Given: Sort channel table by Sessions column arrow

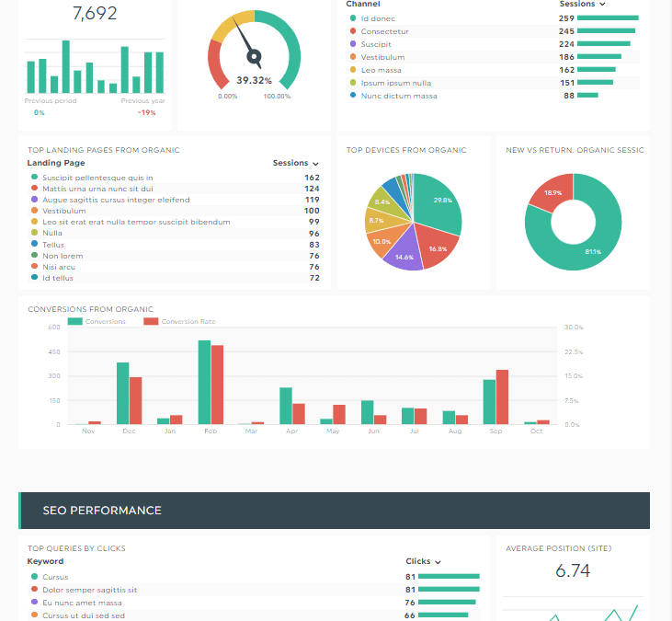Looking at the screenshot, I should tap(602, 5).
